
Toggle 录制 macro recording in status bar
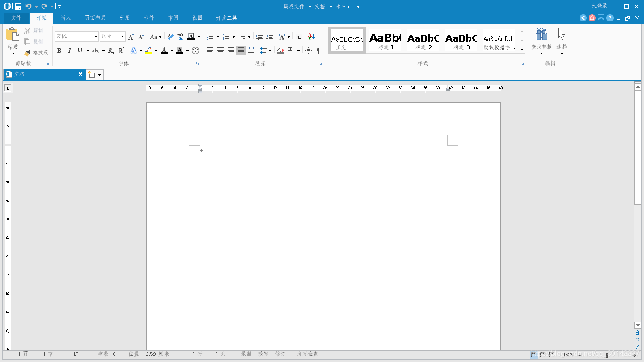tap(246, 354)
